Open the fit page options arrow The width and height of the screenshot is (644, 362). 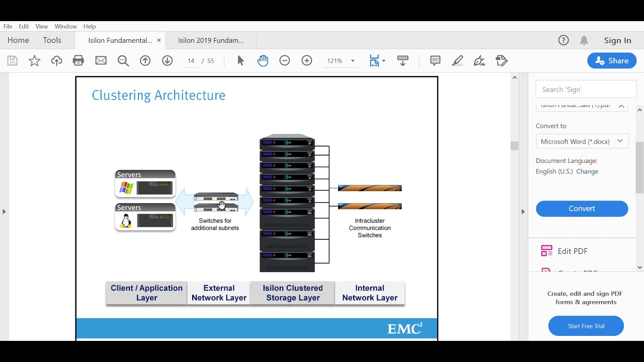384,61
